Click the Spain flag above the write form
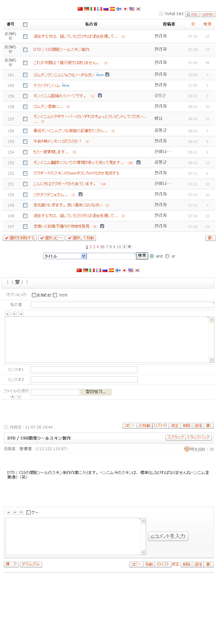Image resolution: width=218 pixels, height=644 pixels. tap(111, 270)
